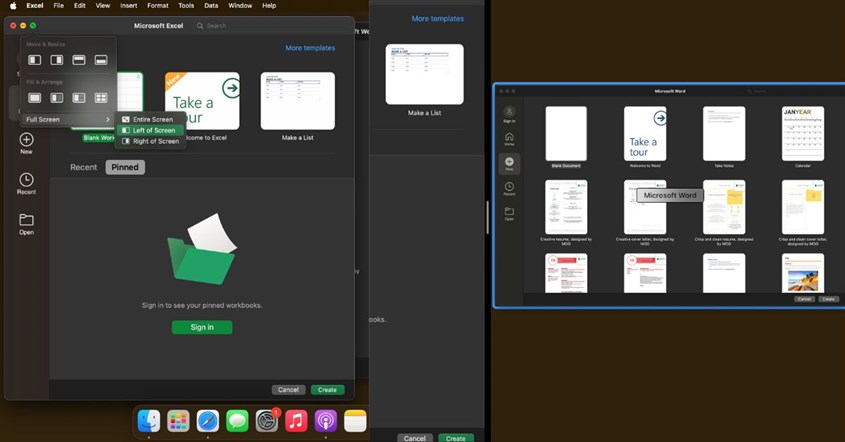
Task: Select the bottom half tile icon under Move & Resize
Action: [x=101, y=60]
